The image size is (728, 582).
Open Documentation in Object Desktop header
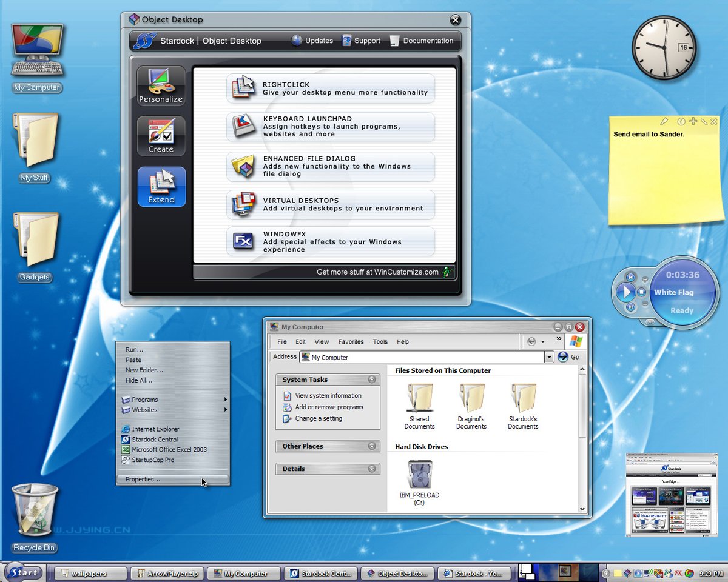click(421, 41)
